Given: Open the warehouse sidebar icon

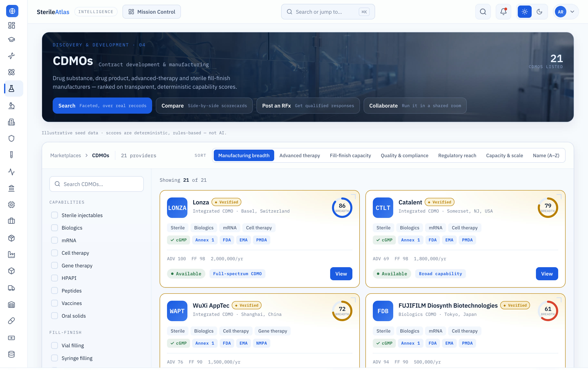Looking at the screenshot, I should coord(11,304).
